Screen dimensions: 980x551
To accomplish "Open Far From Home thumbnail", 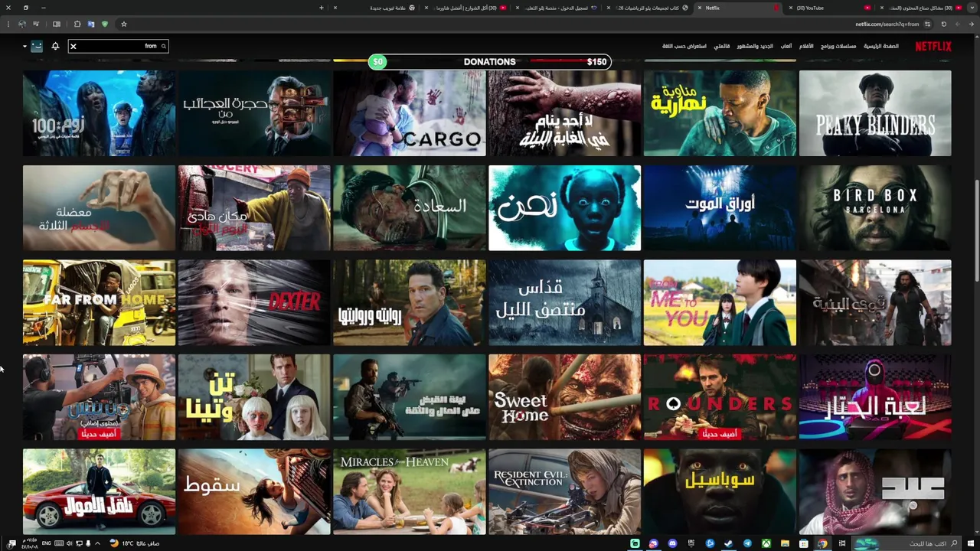I will 99,302.
